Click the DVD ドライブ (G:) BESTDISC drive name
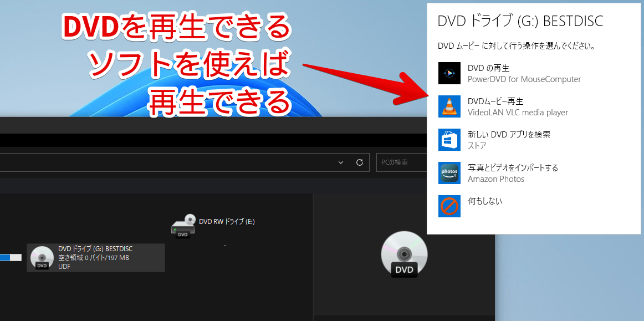The height and width of the screenshot is (321, 644). [x=95, y=249]
